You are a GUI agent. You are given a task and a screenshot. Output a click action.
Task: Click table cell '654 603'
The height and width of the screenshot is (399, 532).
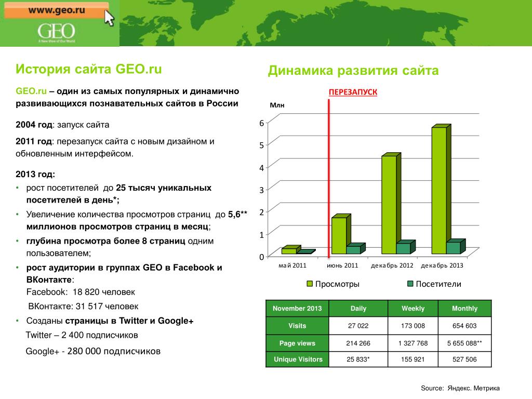coord(464,326)
